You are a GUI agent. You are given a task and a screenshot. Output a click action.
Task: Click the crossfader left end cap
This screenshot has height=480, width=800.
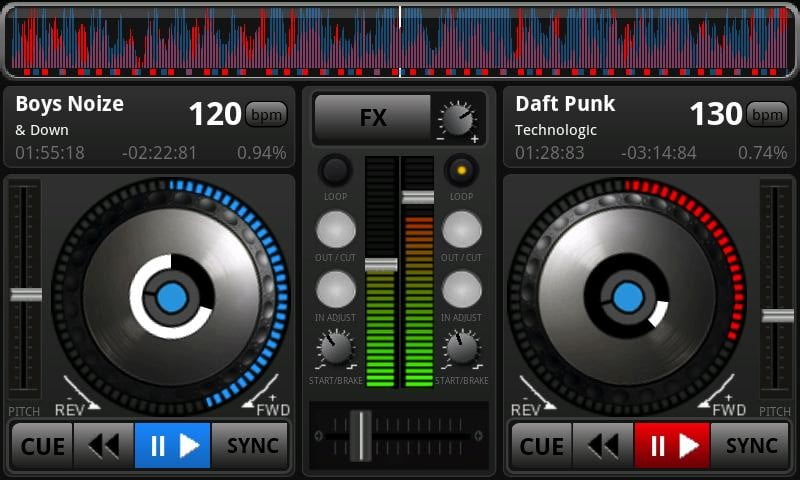[x=318, y=436]
